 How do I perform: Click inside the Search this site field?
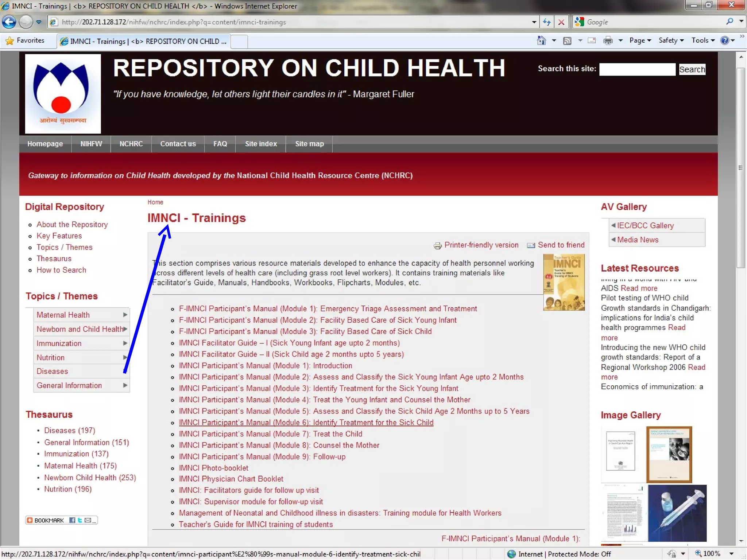click(x=637, y=69)
